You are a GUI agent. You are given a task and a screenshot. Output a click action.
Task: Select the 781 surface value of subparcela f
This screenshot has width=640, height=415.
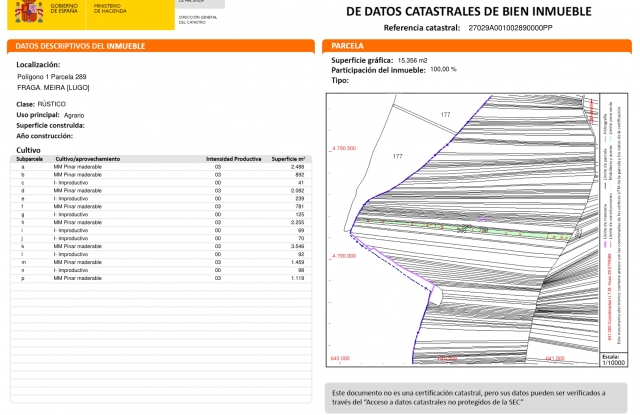(x=300, y=206)
